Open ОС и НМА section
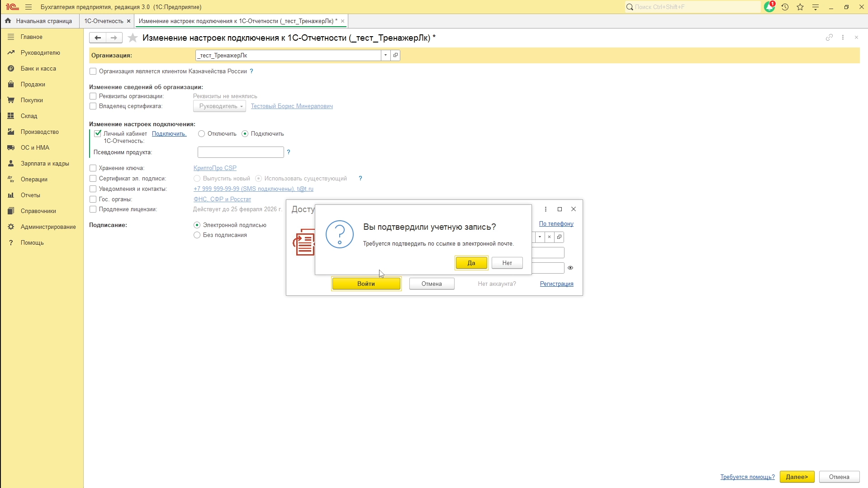 click(42, 147)
